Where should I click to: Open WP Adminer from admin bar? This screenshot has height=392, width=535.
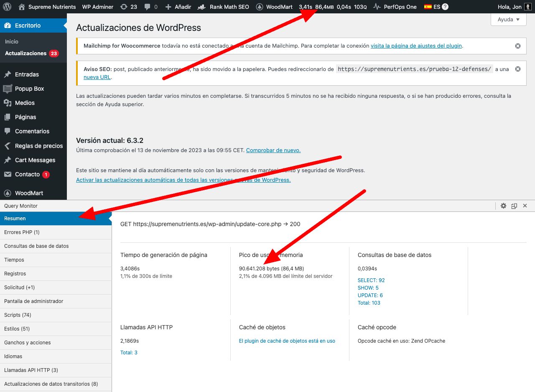tap(98, 7)
